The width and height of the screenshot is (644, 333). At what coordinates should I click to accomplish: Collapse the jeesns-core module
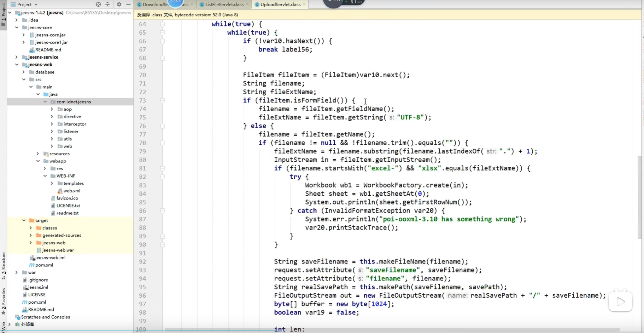[17, 28]
